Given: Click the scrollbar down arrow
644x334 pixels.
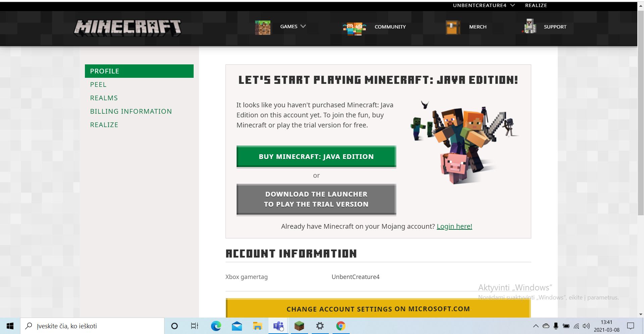Looking at the screenshot, I should tap(641, 314).
